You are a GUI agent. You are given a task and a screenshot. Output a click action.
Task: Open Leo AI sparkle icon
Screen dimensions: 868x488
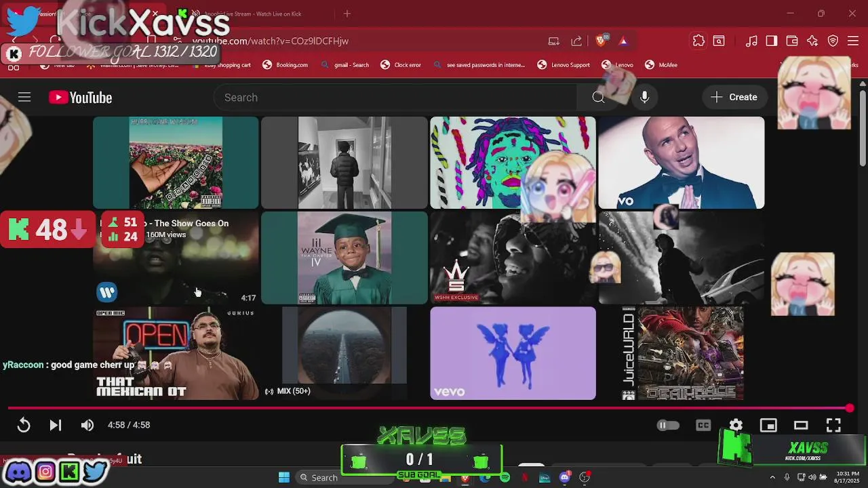pos(812,41)
